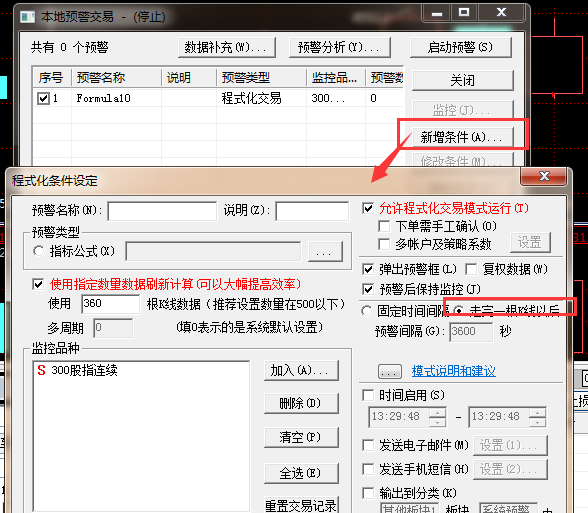588x513 pixels.
Task: Click the 监控品... column header
Action: [336, 78]
